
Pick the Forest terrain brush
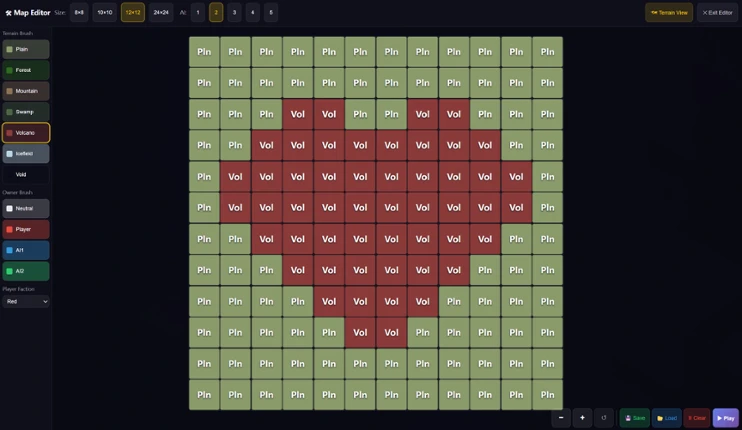click(x=26, y=70)
